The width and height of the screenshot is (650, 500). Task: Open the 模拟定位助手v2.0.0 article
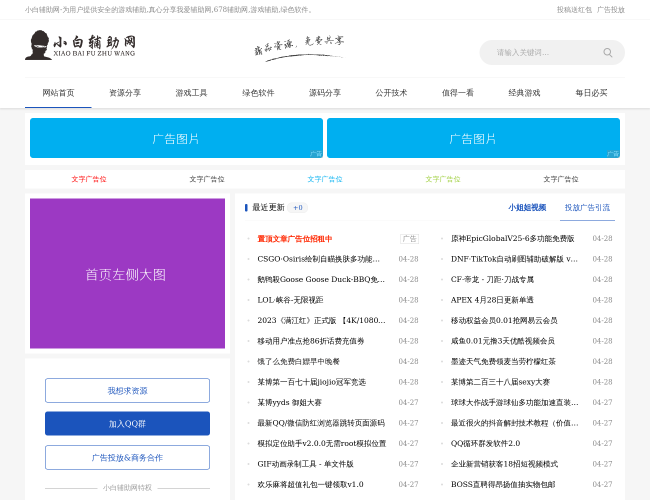tap(322, 444)
